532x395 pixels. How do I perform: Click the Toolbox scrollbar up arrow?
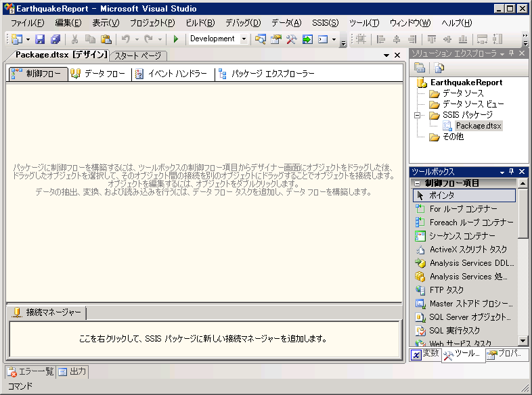coord(523,183)
